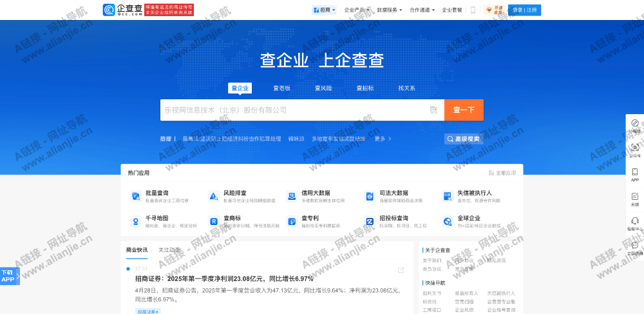Open the 应用 dropdown menu

(x=325, y=10)
